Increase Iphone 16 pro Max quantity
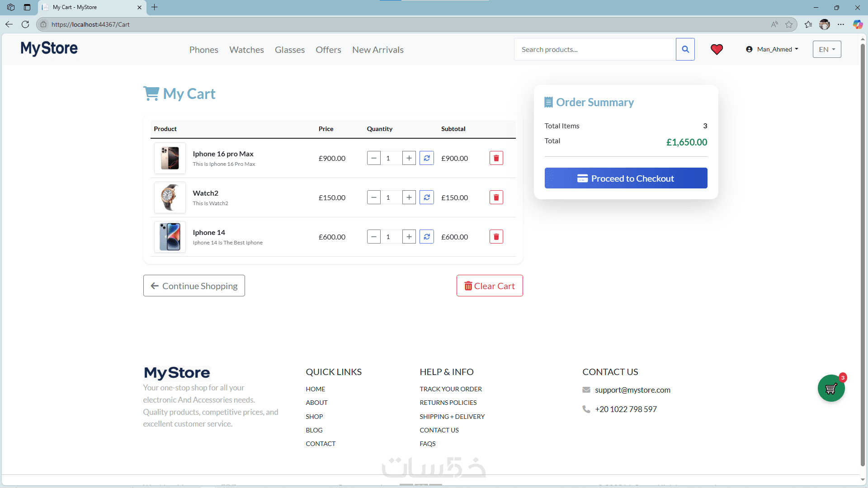This screenshot has height=488, width=868. coord(409,158)
